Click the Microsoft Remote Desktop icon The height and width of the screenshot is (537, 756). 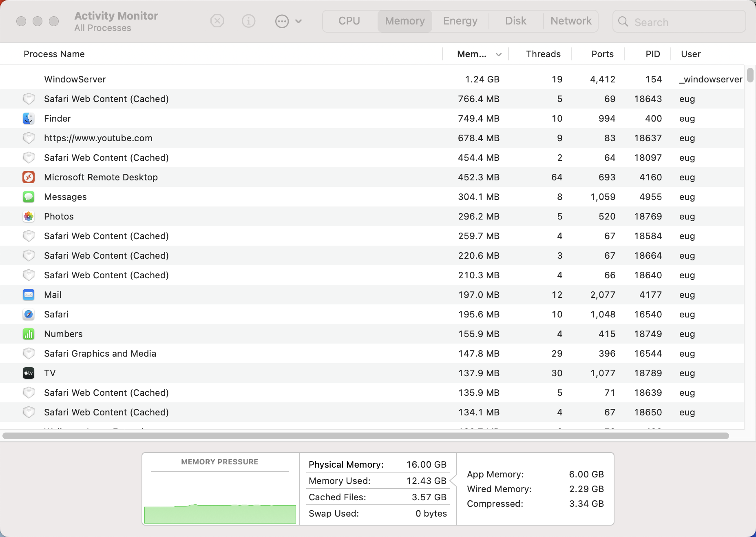click(29, 177)
